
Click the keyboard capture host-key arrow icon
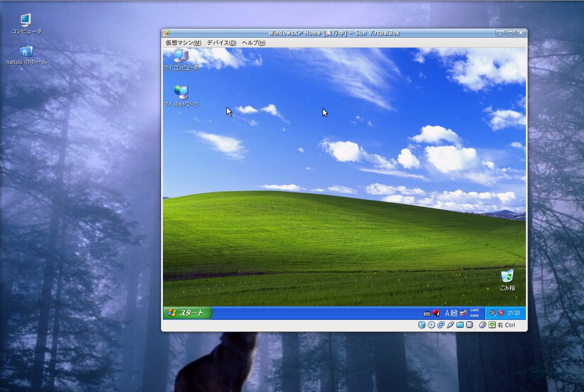[492, 325]
